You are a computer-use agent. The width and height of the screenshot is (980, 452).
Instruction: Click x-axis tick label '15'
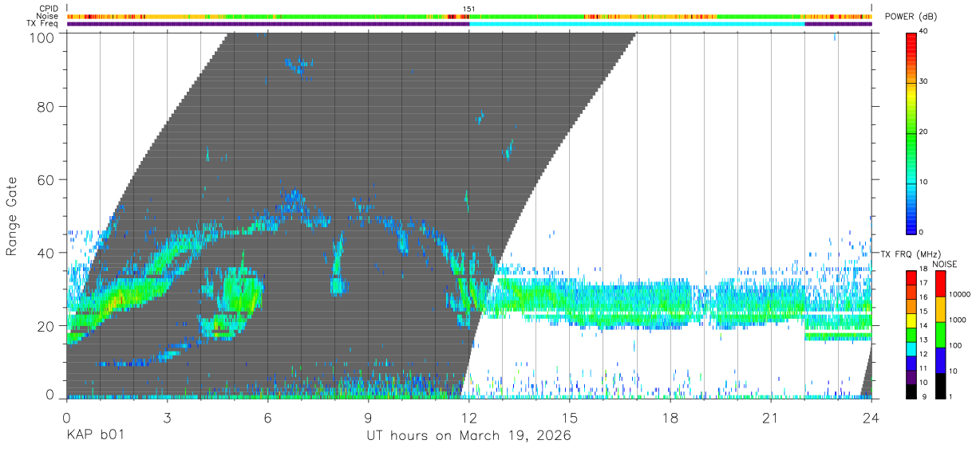570,417
